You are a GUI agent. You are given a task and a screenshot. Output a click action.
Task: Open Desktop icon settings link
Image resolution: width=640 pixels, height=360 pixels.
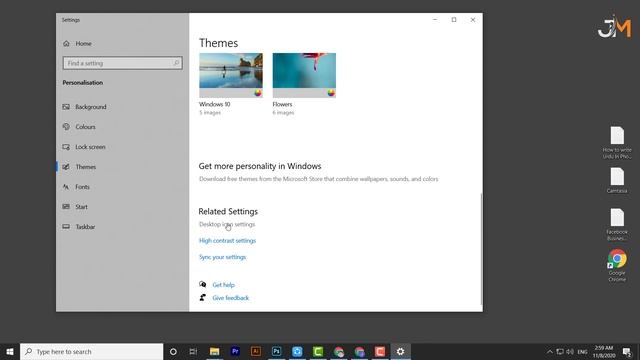(x=227, y=224)
